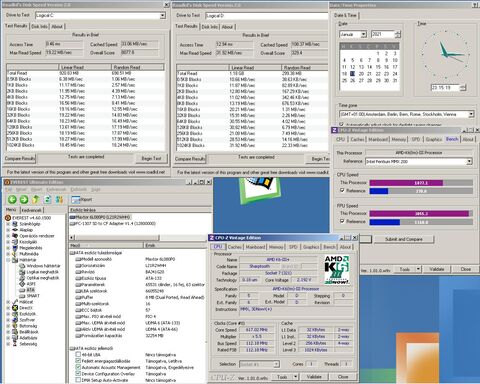Select Sebesség benchmark icon in tree

click(15, 344)
